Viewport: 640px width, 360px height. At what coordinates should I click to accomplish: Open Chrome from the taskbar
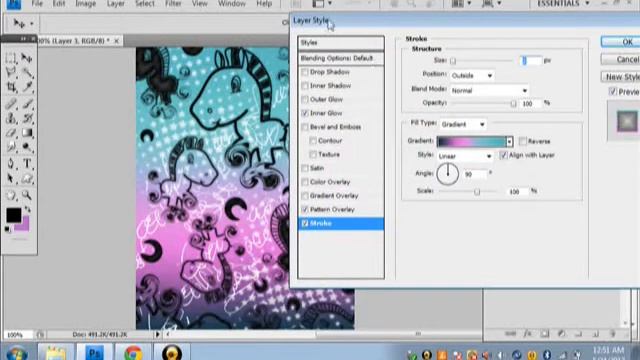click(x=133, y=353)
